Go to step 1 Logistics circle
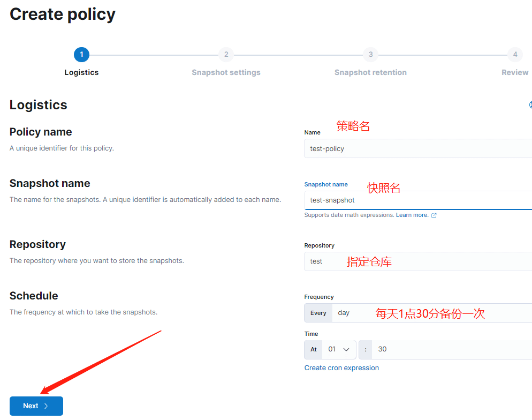 click(x=81, y=55)
